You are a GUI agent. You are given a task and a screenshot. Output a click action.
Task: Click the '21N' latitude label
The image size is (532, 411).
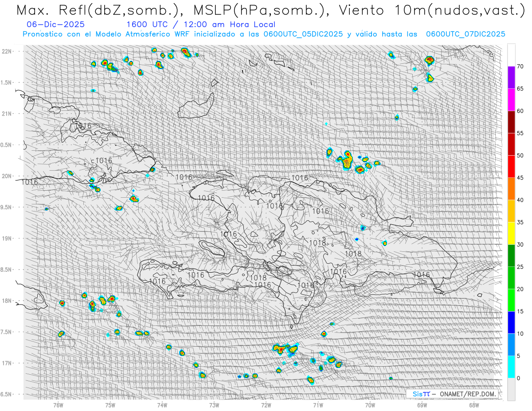(x=8, y=114)
